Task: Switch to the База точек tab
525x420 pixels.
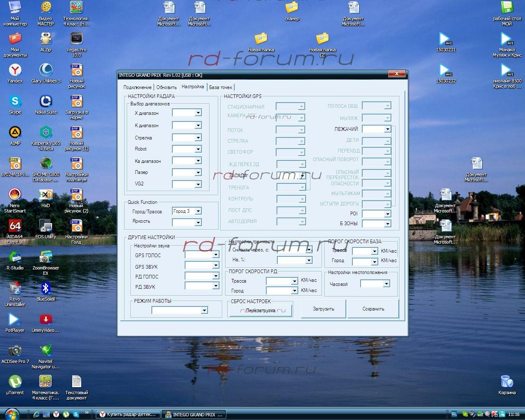Action: point(221,87)
